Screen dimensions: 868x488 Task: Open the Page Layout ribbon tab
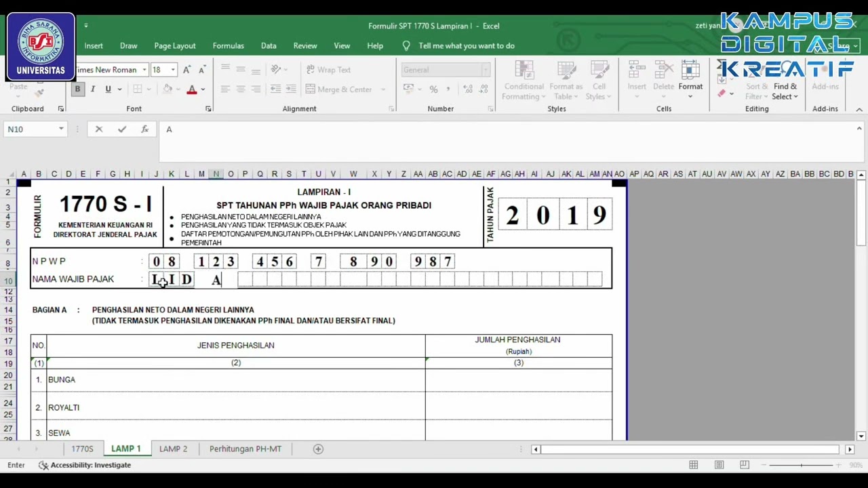coord(175,45)
